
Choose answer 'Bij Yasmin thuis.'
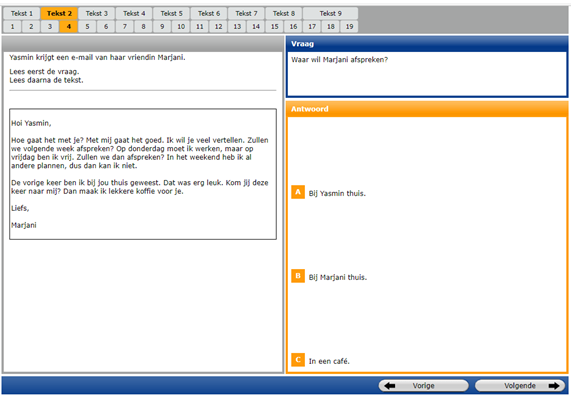point(337,193)
